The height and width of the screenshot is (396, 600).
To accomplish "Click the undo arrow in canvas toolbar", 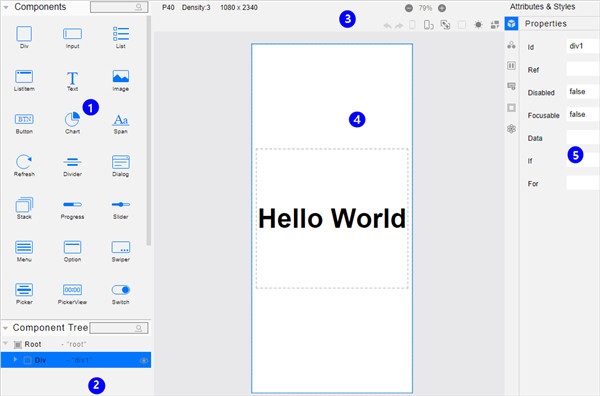I will [388, 25].
